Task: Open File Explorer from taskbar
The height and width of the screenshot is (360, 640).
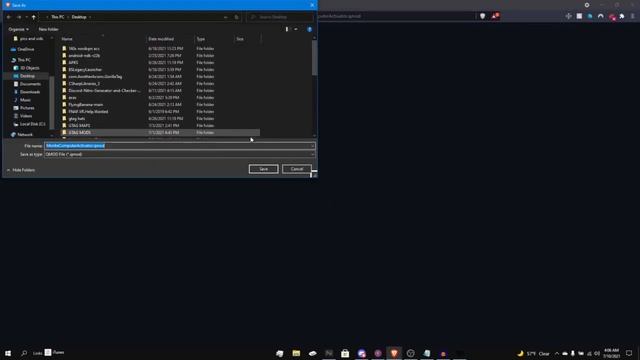Action: pyautogui.click(x=296, y=353)
